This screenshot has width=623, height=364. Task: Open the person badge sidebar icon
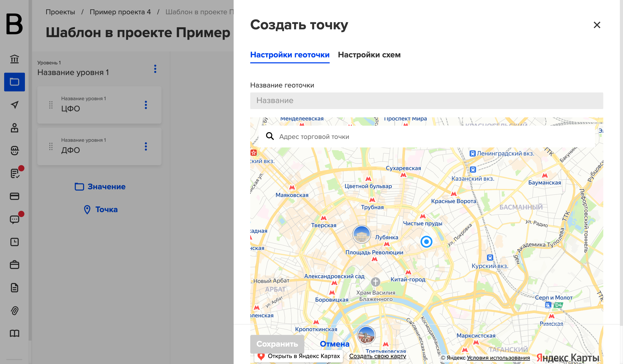15,128
